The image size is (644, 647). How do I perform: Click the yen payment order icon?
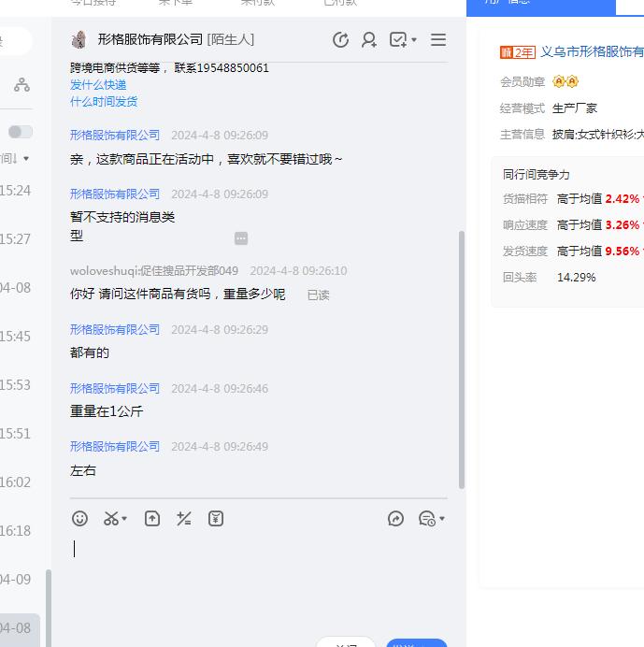[x=216, y=518]
